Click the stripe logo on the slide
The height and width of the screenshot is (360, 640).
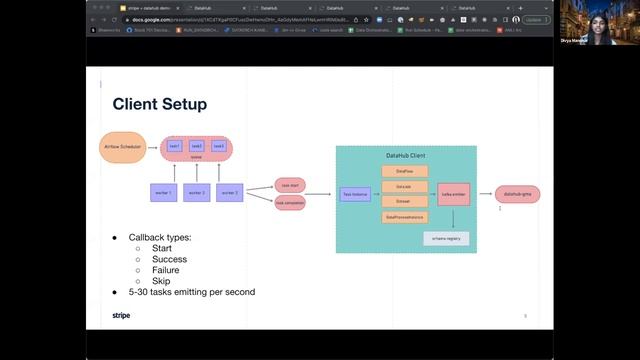[121, 316]
